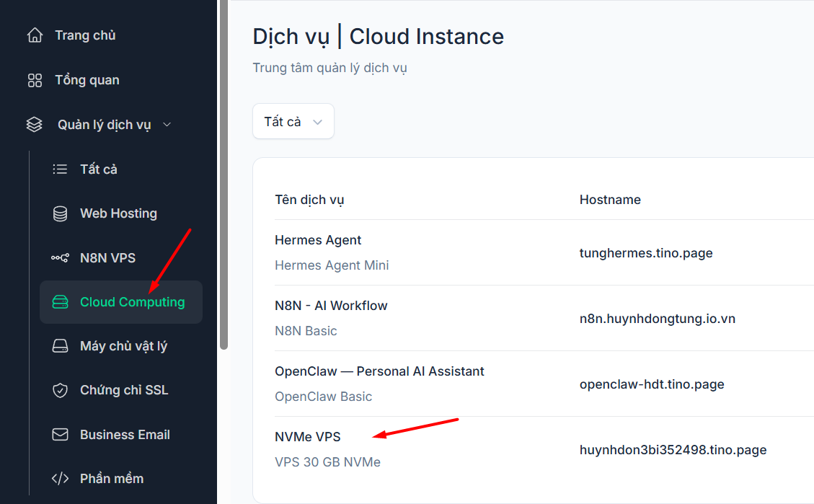This screenshot has height=504, width=814.
Task: Open the Web Hosting submenu item
Action: pos(118,213)
